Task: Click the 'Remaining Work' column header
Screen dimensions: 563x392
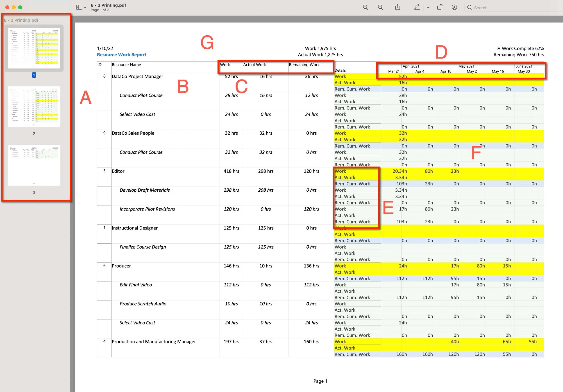Action: pos(304,65)
